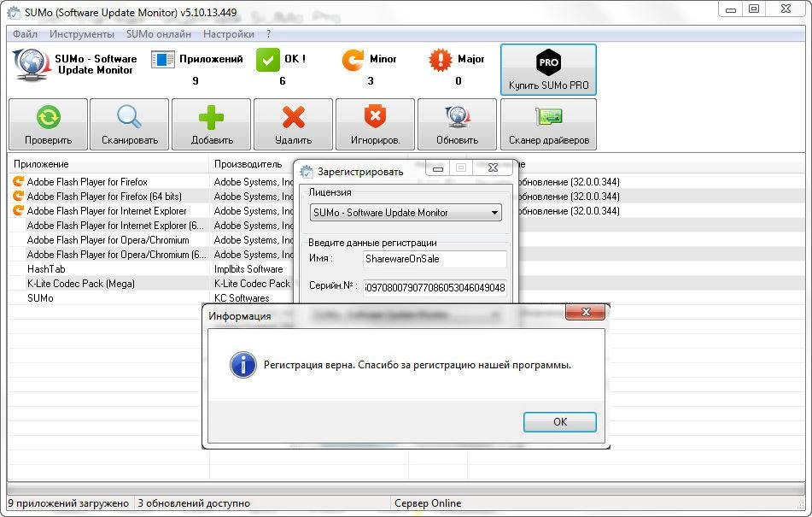
Task: Click the SUMo globe logo icon
Action: tap(31, 65)
